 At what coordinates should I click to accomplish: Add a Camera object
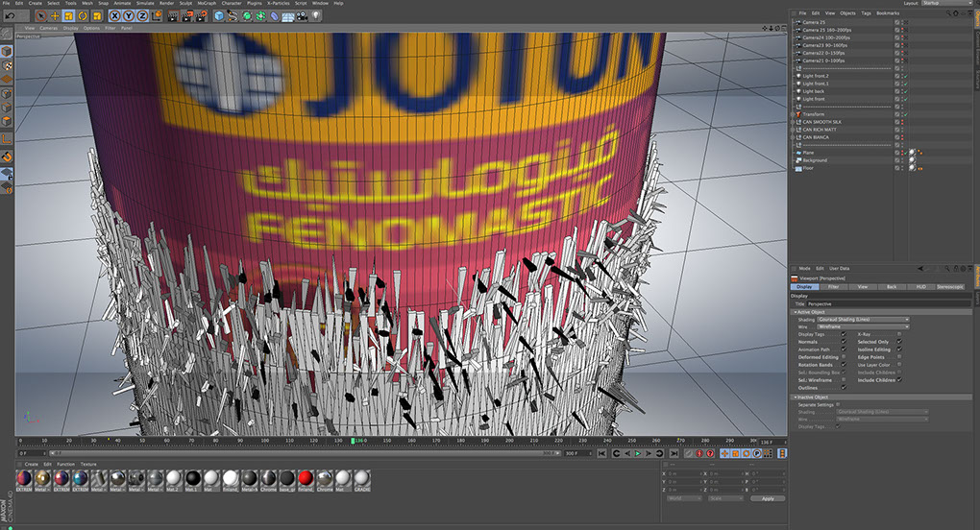point(302,15)
